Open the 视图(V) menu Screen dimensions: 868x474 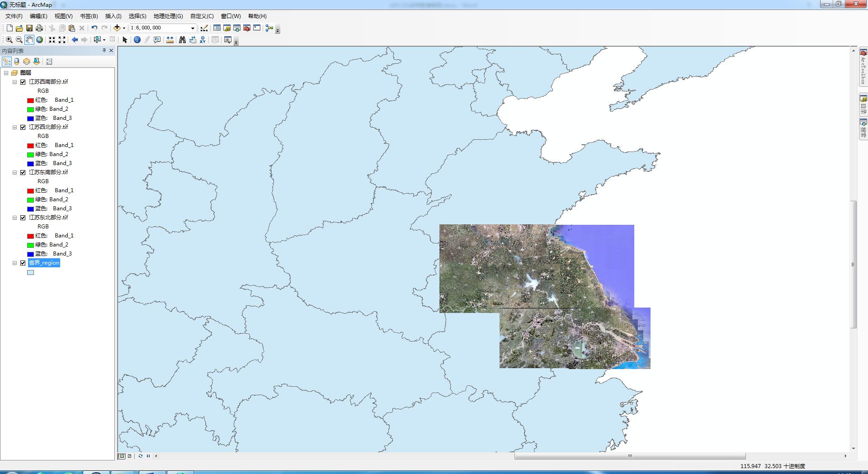(63, 16)
